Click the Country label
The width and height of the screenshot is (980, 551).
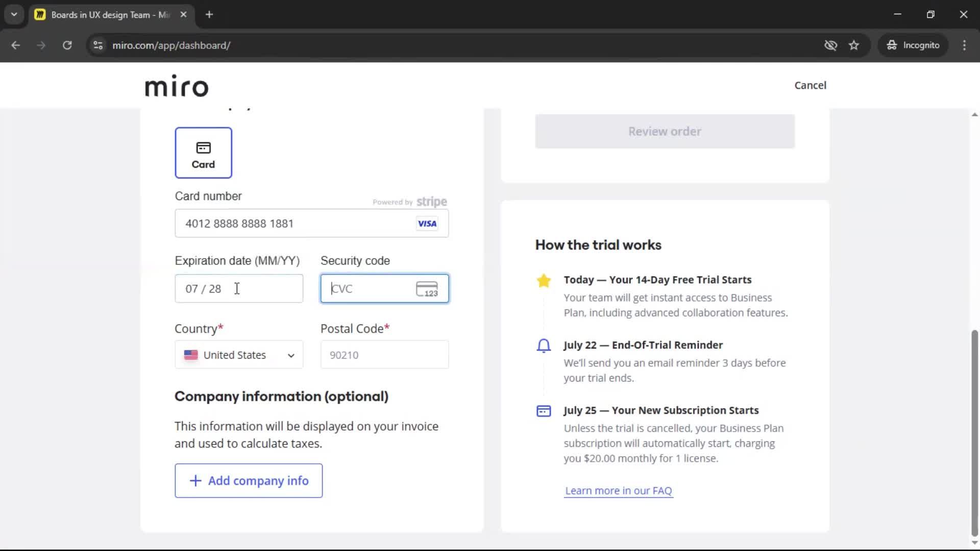pos(199,329)
